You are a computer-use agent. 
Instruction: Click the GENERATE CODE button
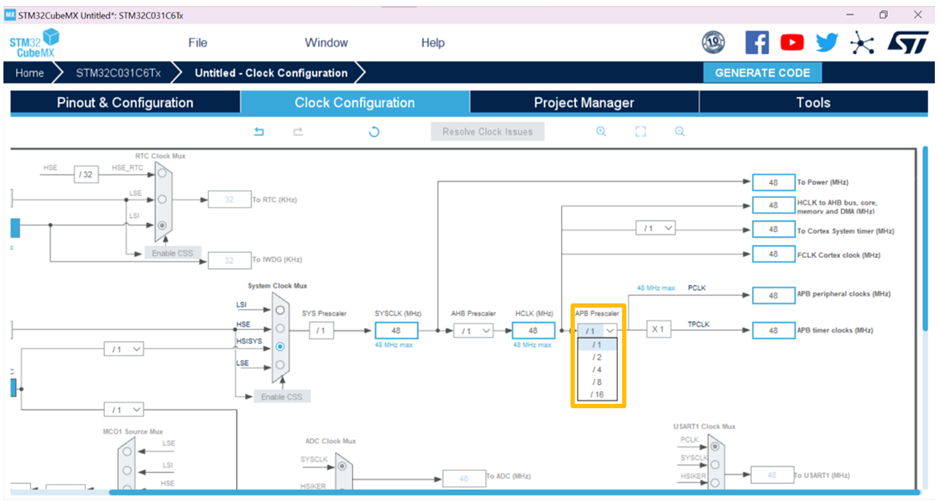click(x=763, y=73)
